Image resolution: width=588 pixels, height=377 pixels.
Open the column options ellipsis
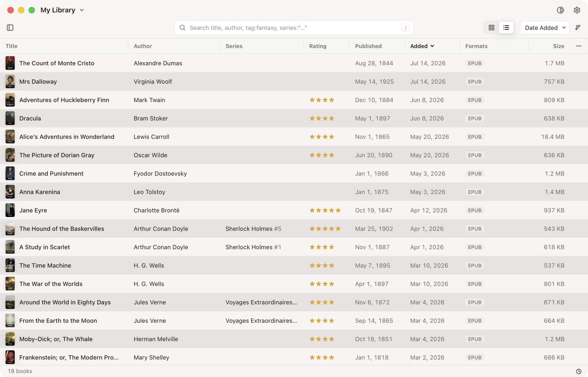coord(579,46)
